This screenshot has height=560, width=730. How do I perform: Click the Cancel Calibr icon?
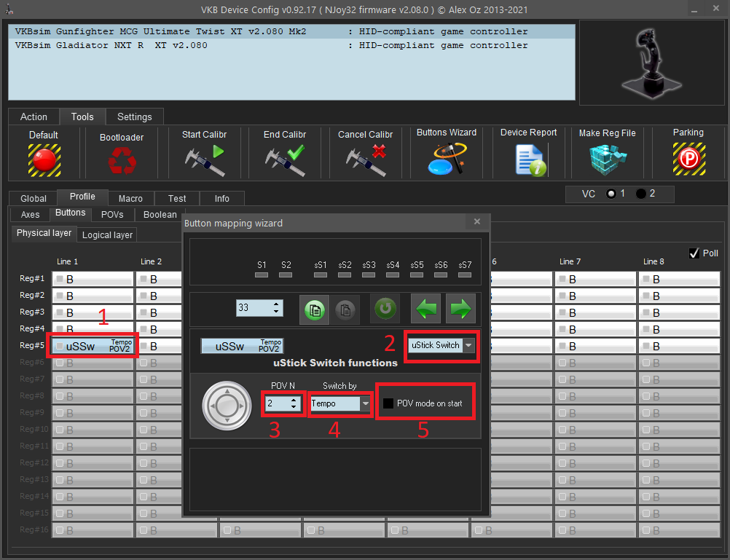pos(366,160)
